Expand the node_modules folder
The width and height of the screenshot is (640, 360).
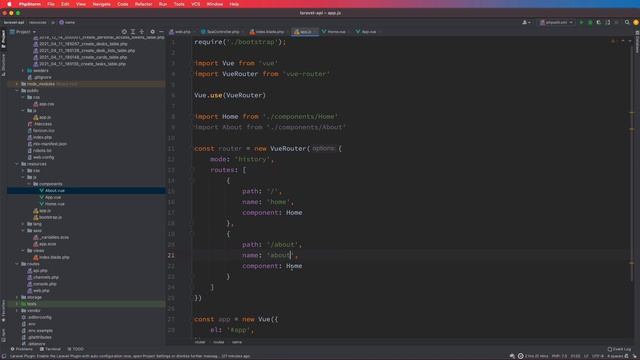[17, 84]
